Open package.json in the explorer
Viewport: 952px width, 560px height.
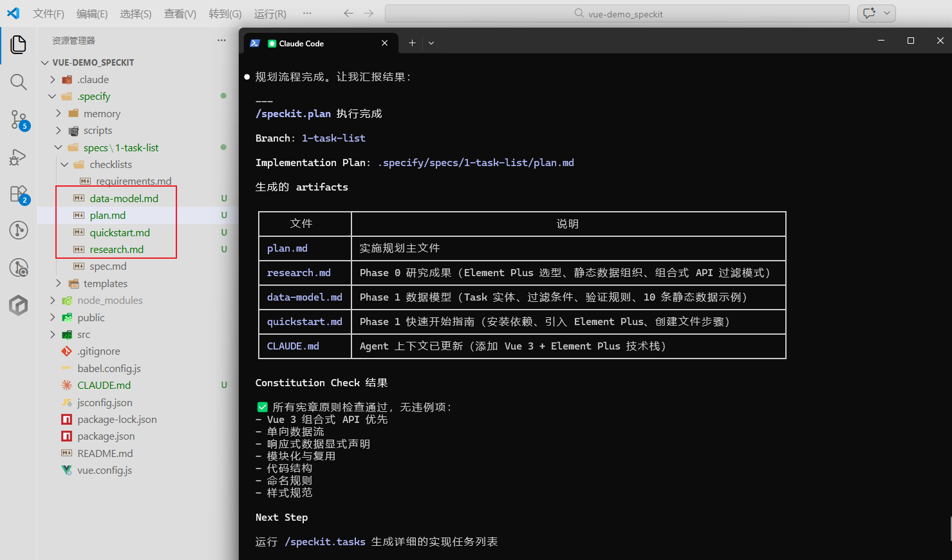pyautogui.click(x=106, y=436)
